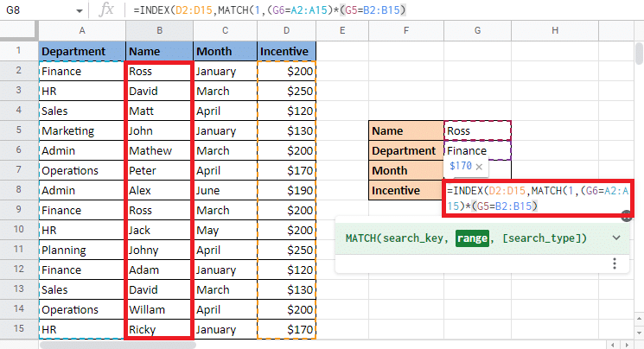Select row 1 header

click(18, 52)
